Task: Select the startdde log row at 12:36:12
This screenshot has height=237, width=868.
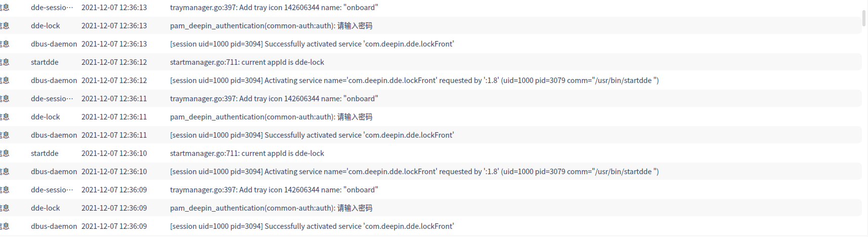Action: (430, 62)
